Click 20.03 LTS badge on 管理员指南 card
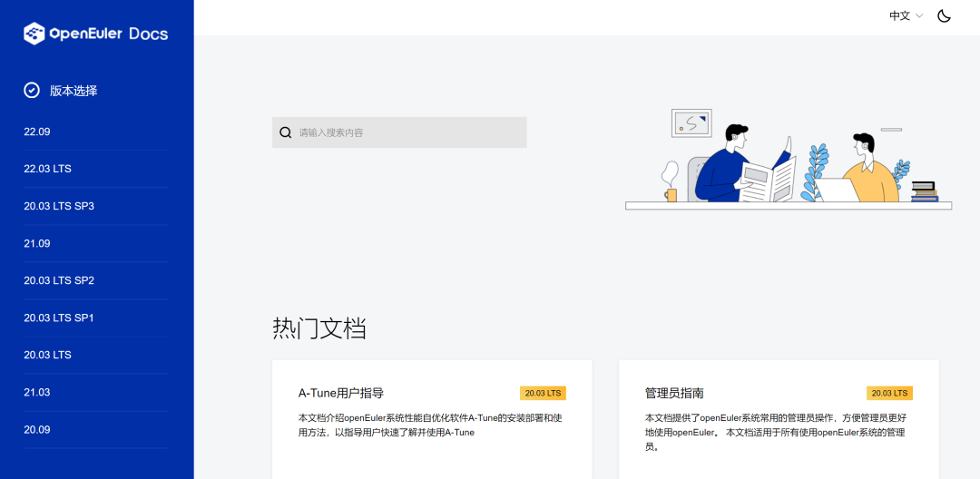Viewport: 980px width, 479px height. coord(889,394)
